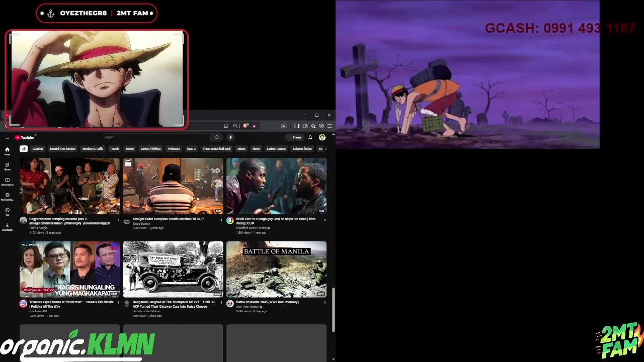Image resolution: width=644 pixels, height=362 pixels.
Task: Open Chef JP Anglo channel link
Action: click(38, 228)
